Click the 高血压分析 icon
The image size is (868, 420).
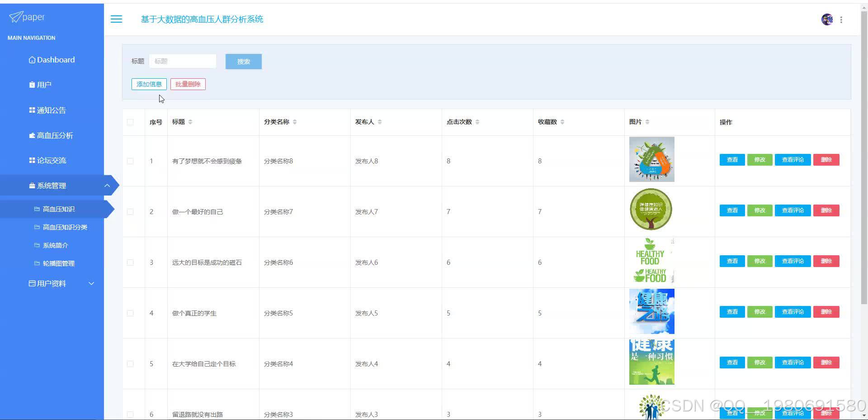[x=32, y=135]
